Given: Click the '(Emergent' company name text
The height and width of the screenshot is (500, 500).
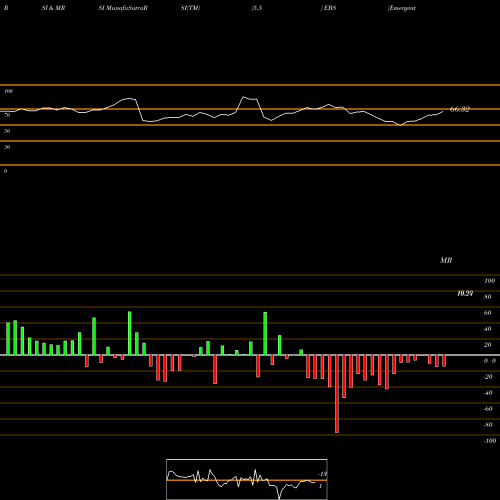Looking at the screenshot, I should click(402, 8).
